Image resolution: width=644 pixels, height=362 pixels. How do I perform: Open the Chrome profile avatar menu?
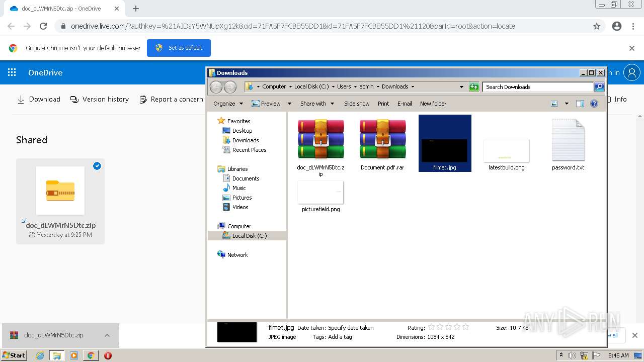pos(617,26)
